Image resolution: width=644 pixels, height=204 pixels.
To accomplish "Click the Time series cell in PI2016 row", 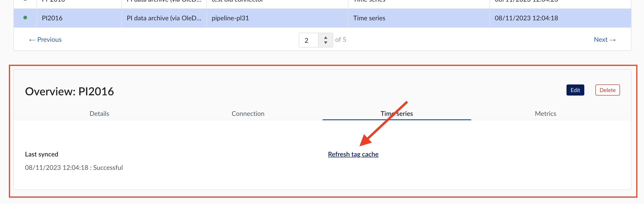I will (369, 18).
